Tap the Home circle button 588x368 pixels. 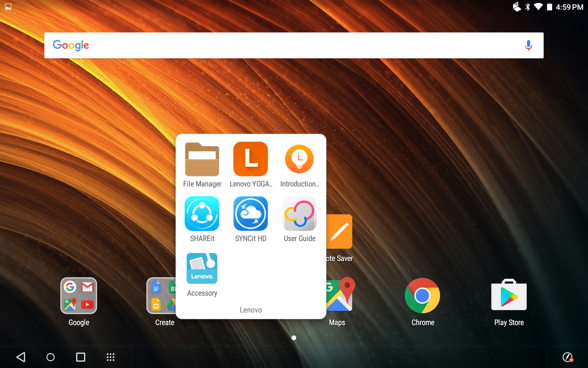coord(51,357)
